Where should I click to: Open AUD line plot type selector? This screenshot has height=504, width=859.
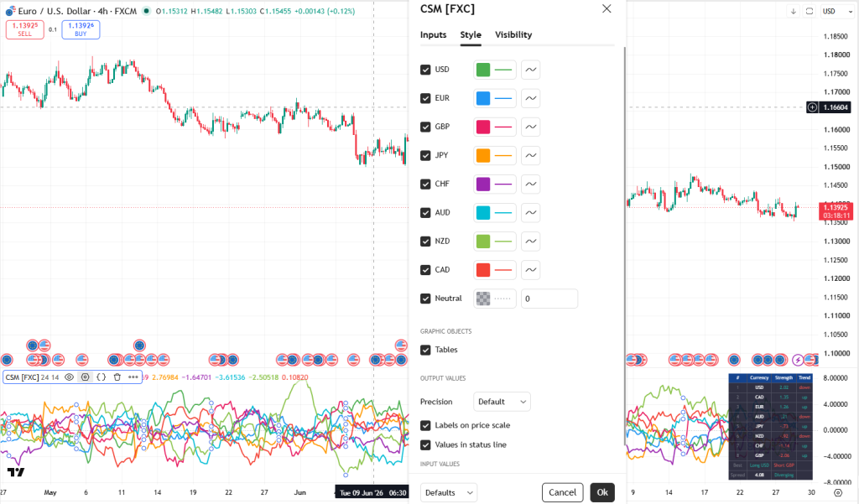pos(530,212)
